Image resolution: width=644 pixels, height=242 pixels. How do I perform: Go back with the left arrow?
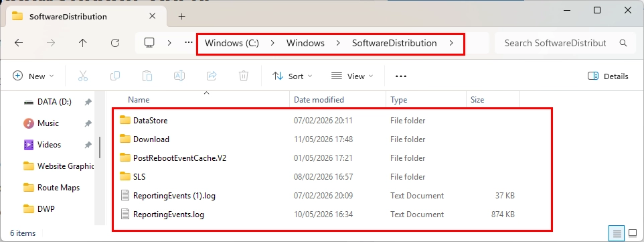pyautogui.click(x=19, y=43)
